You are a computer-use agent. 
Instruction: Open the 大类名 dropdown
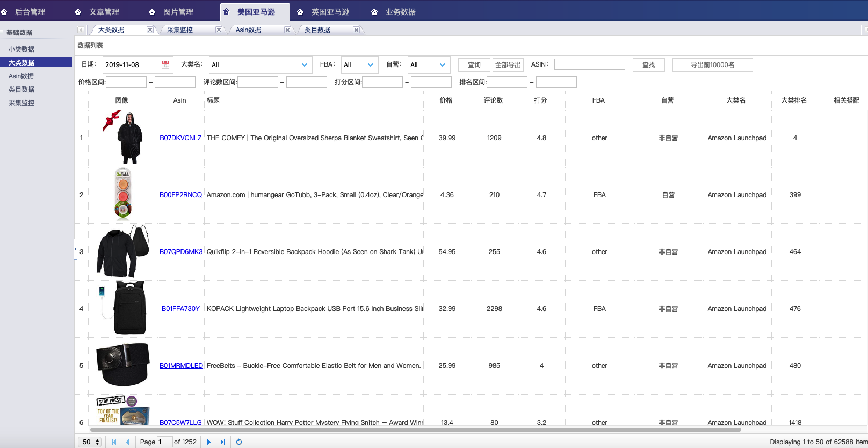point(305,65)
